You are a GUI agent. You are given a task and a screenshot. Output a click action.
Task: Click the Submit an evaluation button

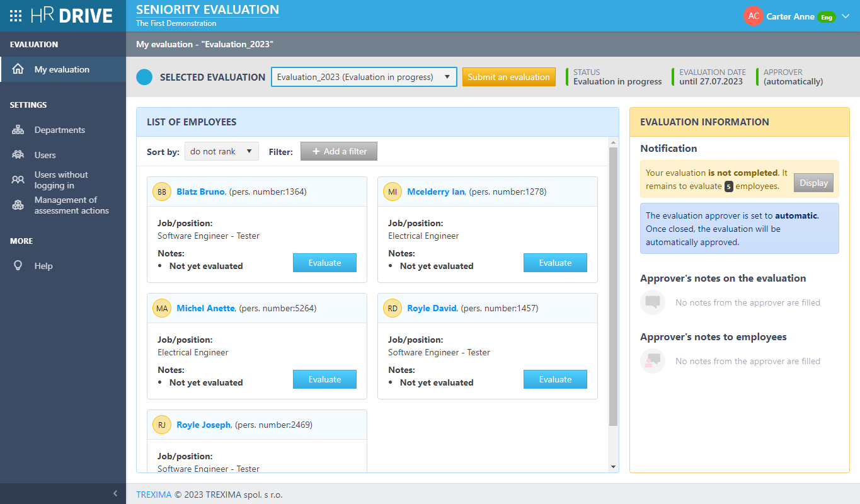click(x=509, y=76)
